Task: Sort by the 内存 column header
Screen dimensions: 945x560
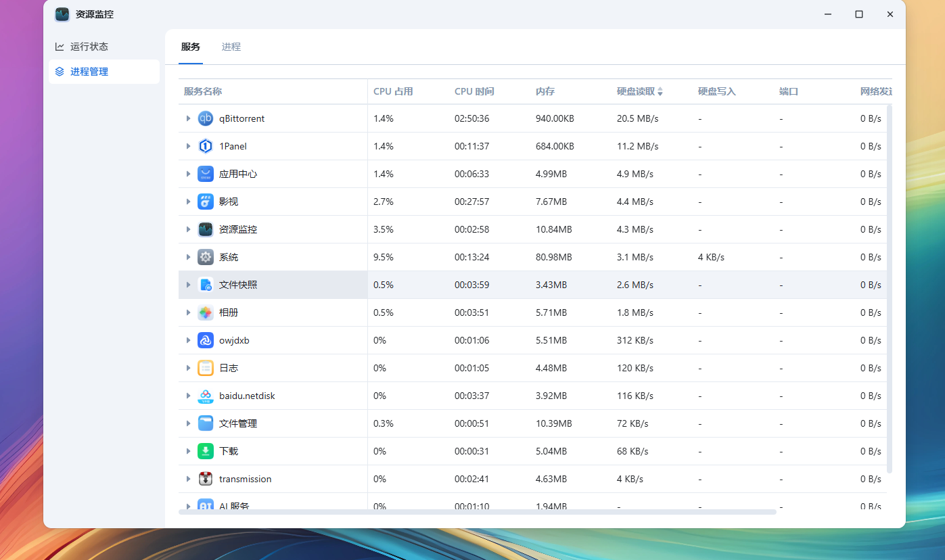Action: coord(545,91)
